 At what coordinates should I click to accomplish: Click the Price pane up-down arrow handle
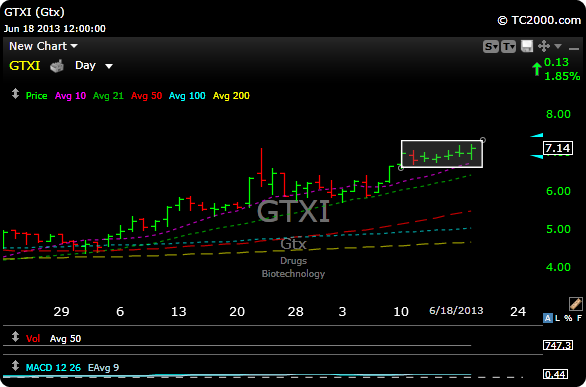point(15,93)
